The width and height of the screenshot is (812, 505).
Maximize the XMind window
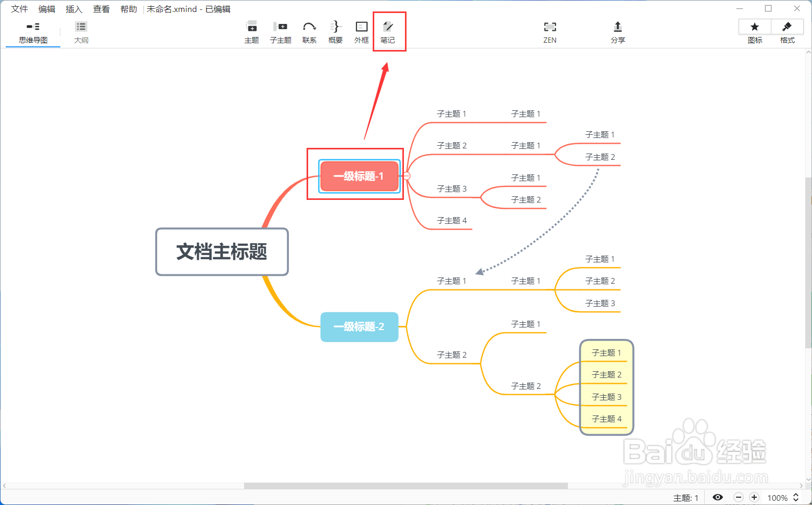(x=768, y=8)
